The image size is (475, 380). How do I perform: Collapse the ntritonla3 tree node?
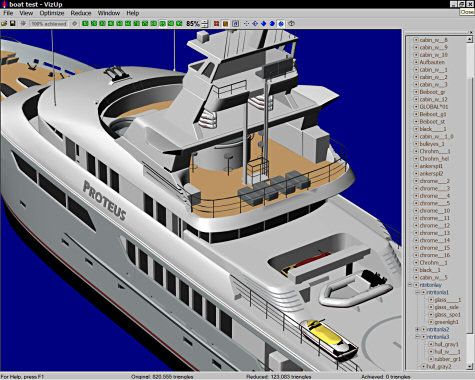click(x=417, y=337)
